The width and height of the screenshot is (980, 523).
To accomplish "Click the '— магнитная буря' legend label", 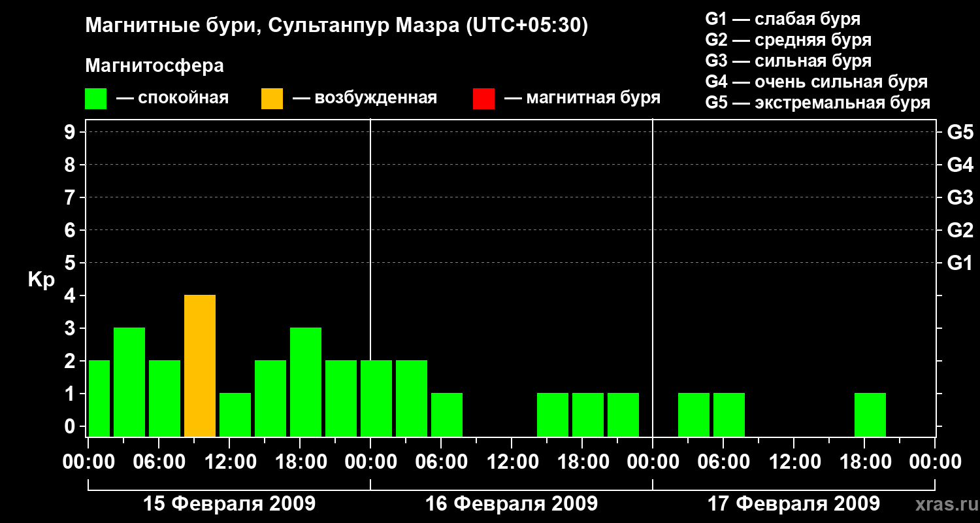I will click(x=583, y=99).
